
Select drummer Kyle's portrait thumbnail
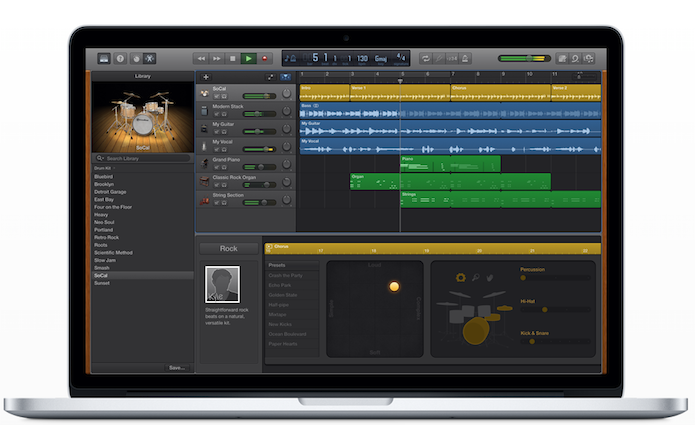click(222, 285)
